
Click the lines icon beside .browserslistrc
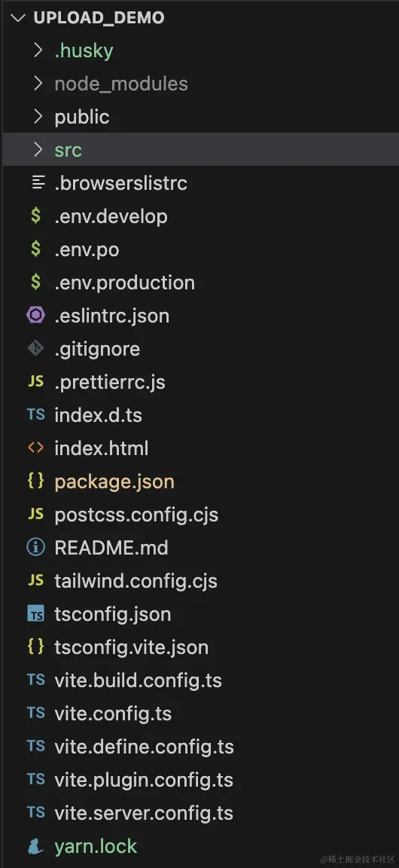coord(38,182)
